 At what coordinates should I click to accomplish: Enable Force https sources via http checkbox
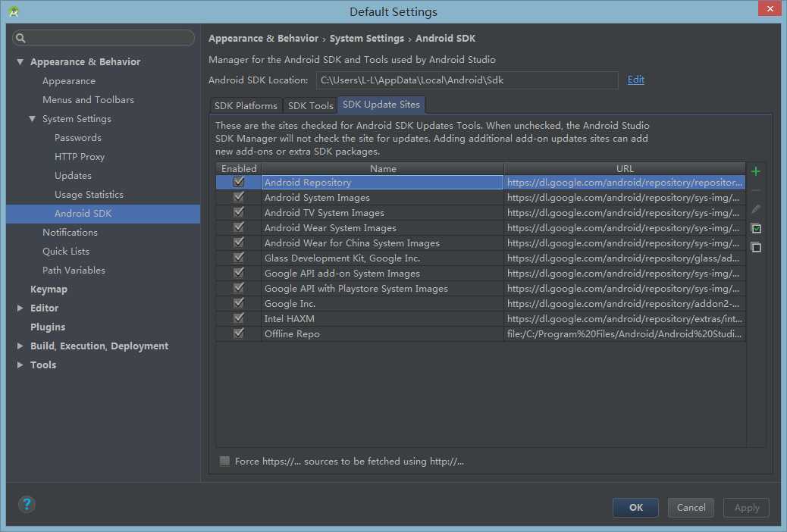coord(224,461)
